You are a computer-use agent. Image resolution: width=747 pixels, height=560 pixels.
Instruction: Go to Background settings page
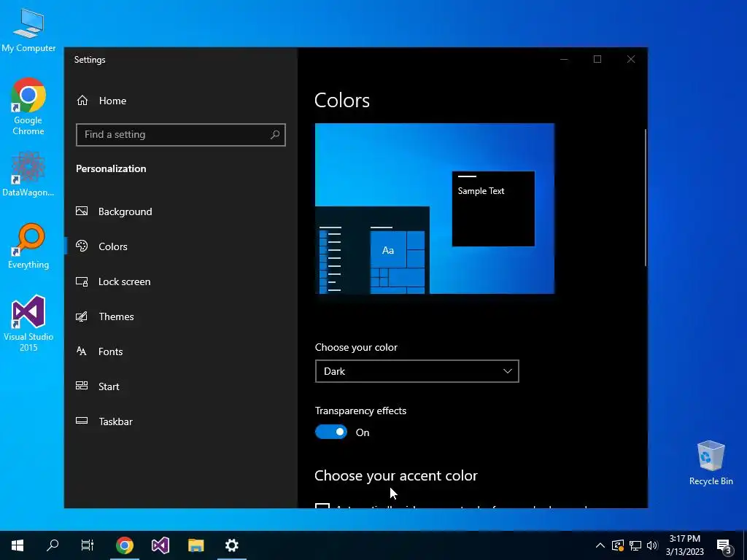click(x=125, y=211)
